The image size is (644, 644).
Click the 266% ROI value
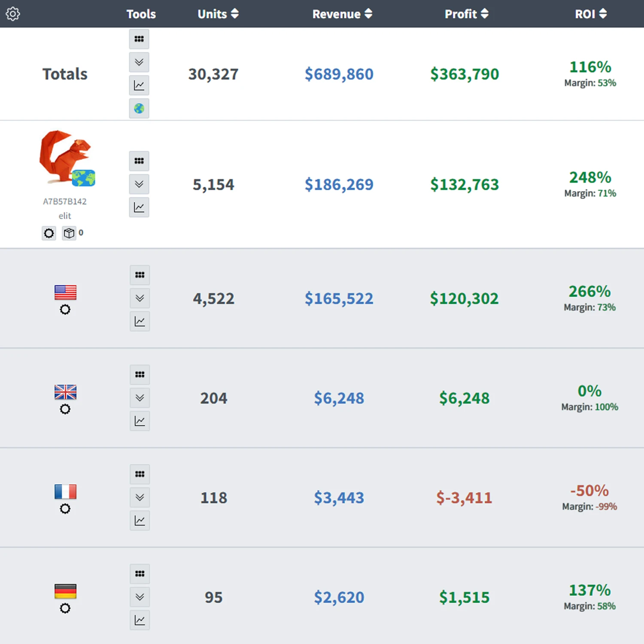[590, 292]
